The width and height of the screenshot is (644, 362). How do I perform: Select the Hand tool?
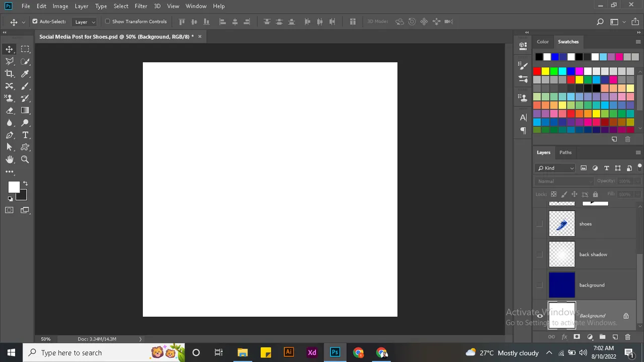(x=10, y=159)
